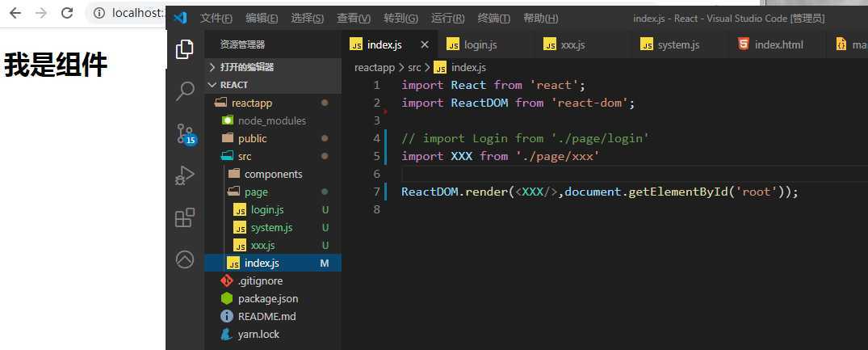Screen dimensions: 868x350
Task: Open login.js in the file tree
Action: pos(273,210)
